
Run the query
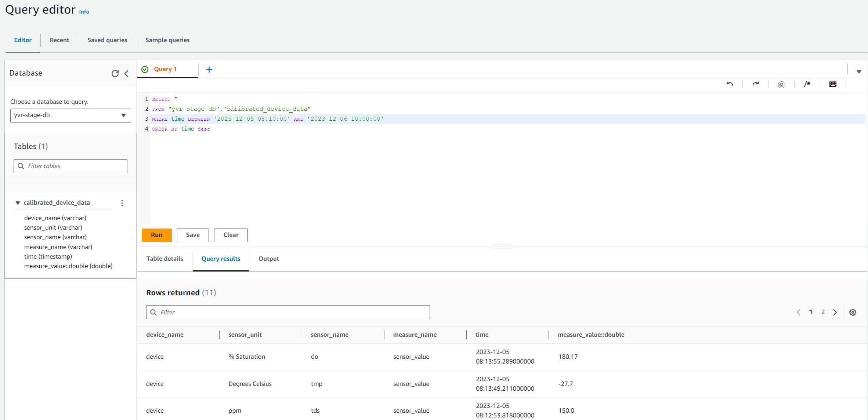click(156, 235)
